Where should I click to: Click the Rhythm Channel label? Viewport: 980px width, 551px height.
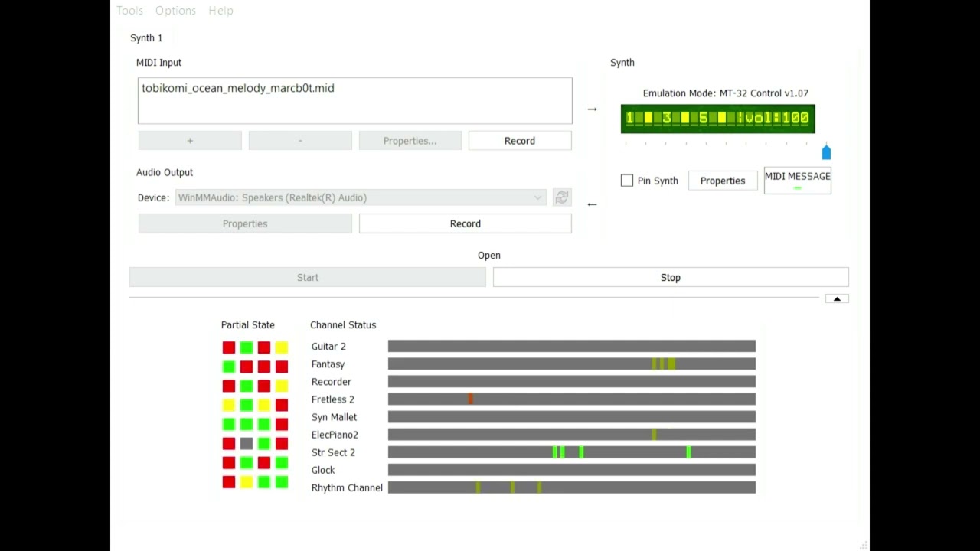[347, 487]
